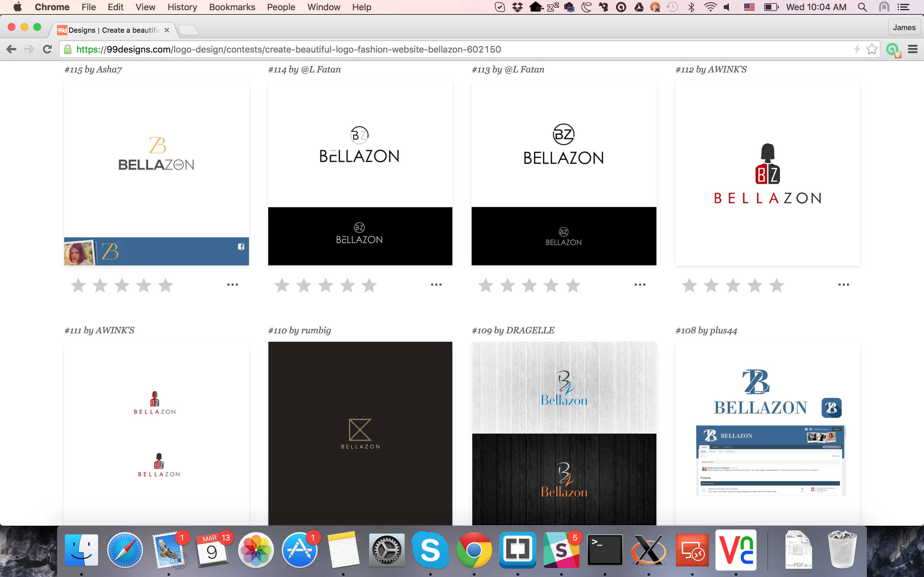924x577 pixels.
Task: Reload the current page
Action: (47, 49)
